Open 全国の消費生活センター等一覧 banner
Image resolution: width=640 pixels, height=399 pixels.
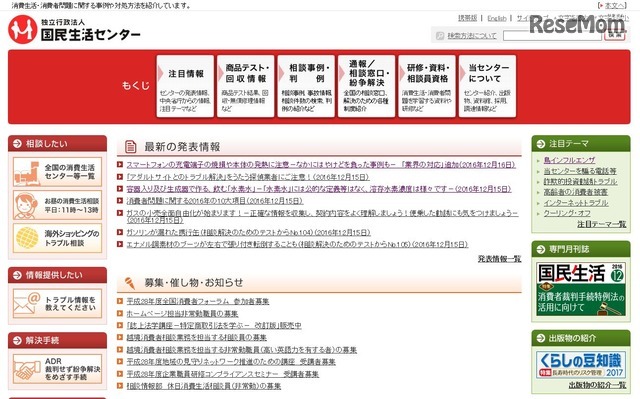[57, 172]
